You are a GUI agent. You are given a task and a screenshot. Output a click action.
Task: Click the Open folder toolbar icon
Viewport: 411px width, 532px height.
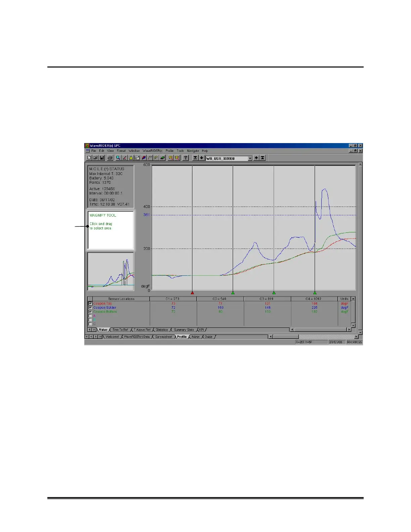95,158
